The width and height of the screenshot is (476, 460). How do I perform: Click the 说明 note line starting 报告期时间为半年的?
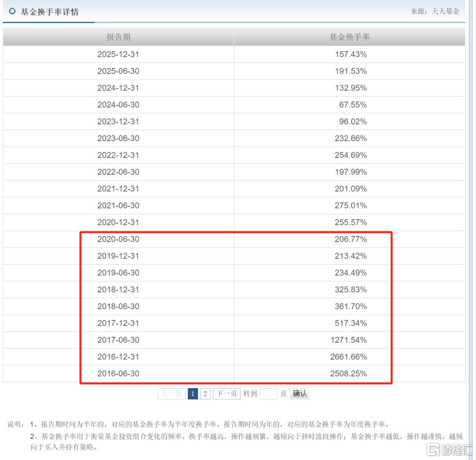coord(209,424)
